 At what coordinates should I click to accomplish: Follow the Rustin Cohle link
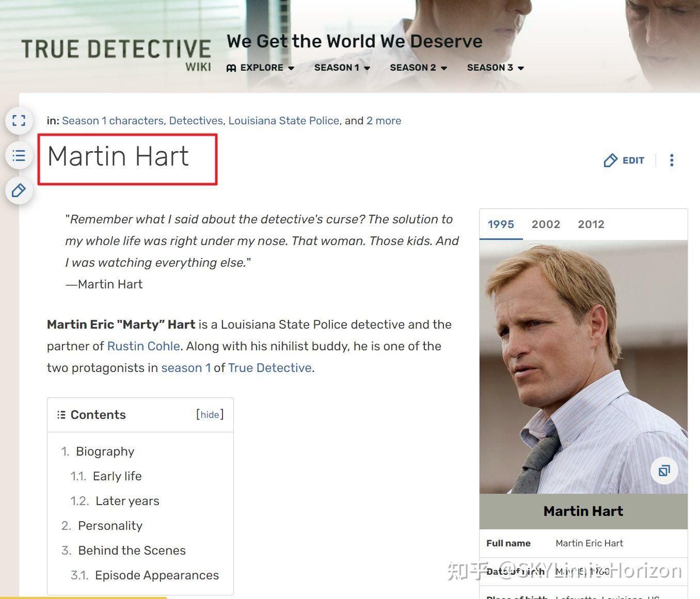click(x=144, y=346)
